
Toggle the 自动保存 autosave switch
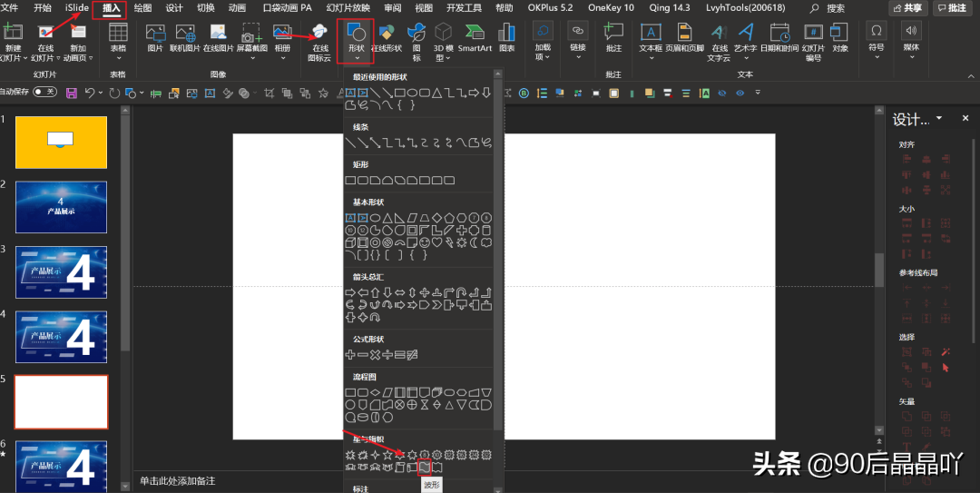click(44, 92)
